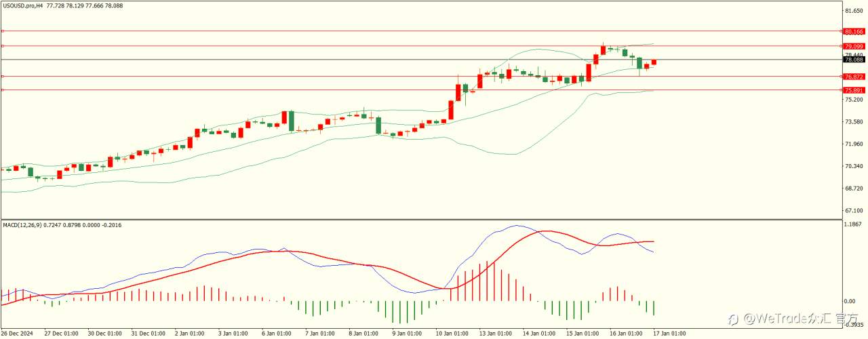
Task: Click the 71.960 price axis value
Action: 854,144
